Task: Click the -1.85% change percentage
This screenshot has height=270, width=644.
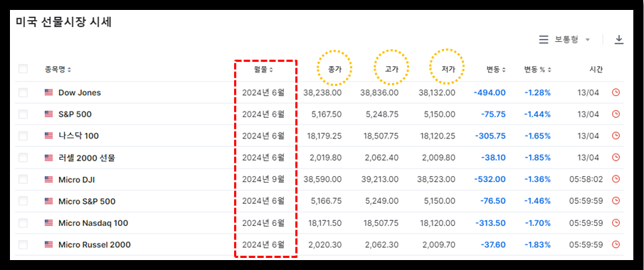Action: tap(538, 158)
